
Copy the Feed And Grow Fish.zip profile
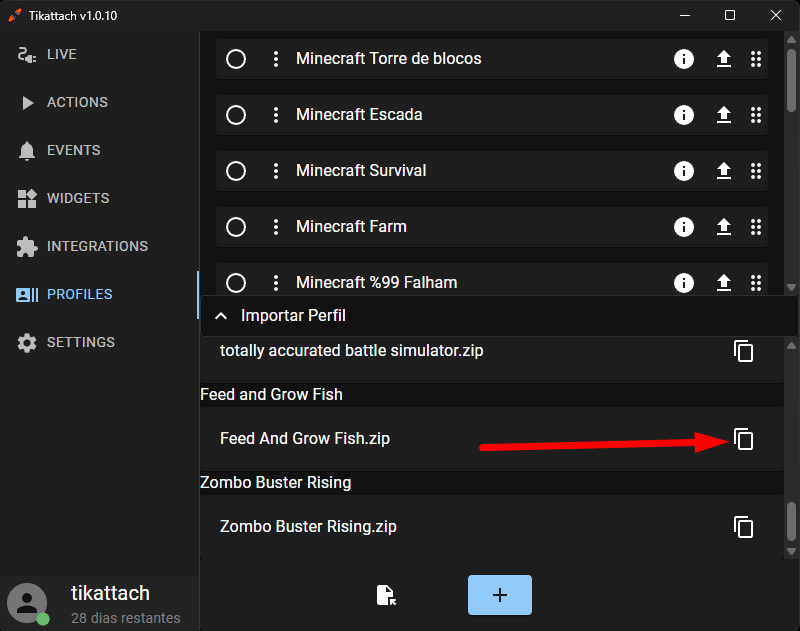point(743,439)
